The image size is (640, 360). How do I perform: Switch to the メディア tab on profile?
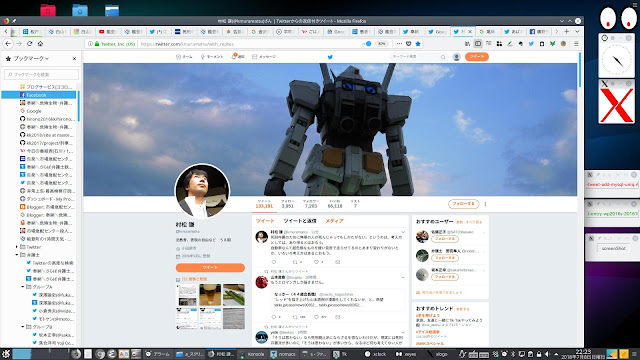tap(334, 221)
